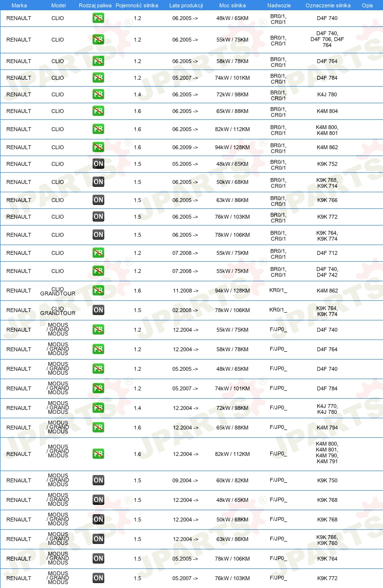383x588 pixels.
Task: Click petrol icon in Modus 05.2005 48kW/65KM row
Action: pyautogui.click(x=98, y=369)
